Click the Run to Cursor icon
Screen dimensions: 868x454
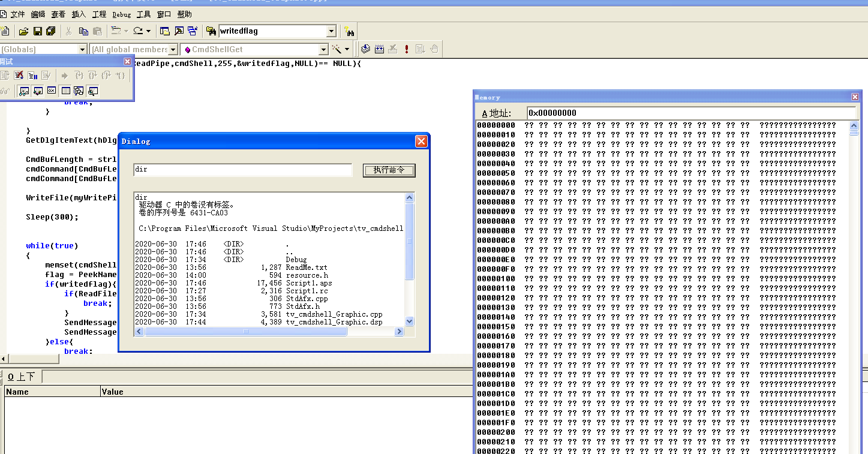click(120, 76)
